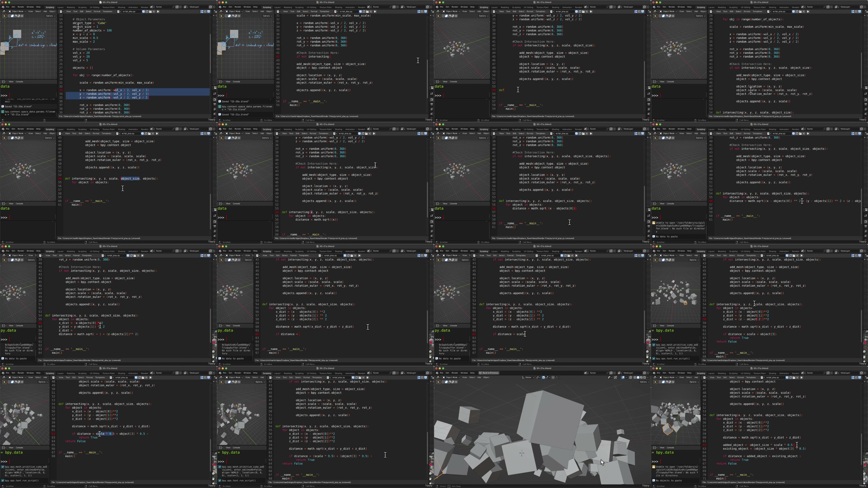868x488 pixels.
Task: Click Run Script play icon in top-left window
Action: (158, 11)
